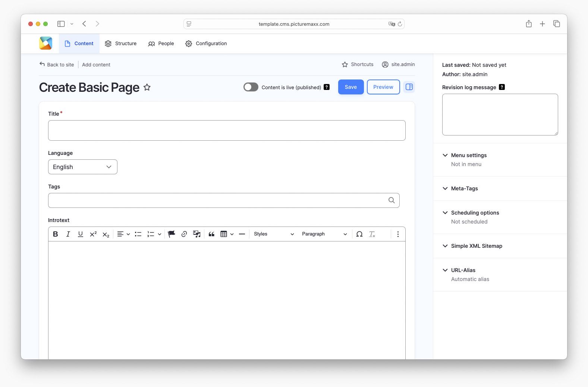
Task: Go to the Configuration menu
Action: tap(206, 44)
